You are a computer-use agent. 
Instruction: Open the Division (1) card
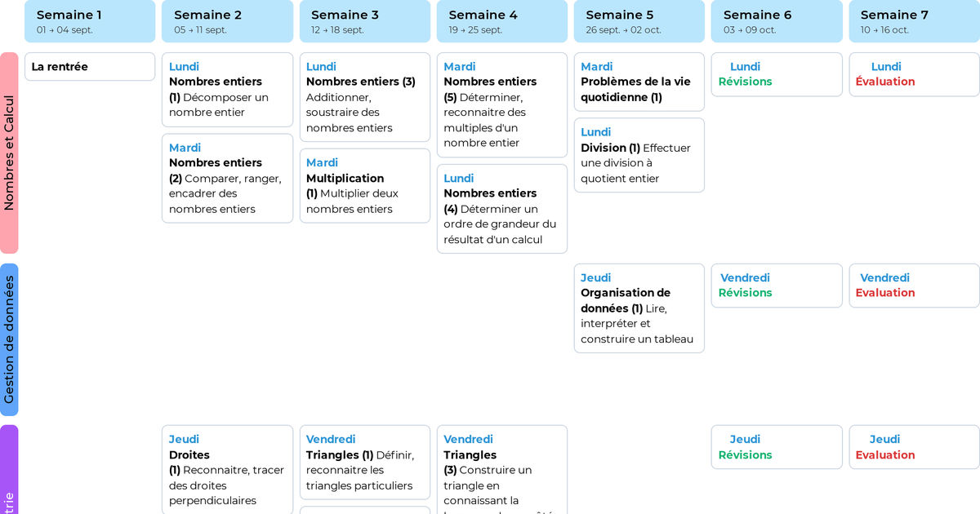[x=639, y=155]
